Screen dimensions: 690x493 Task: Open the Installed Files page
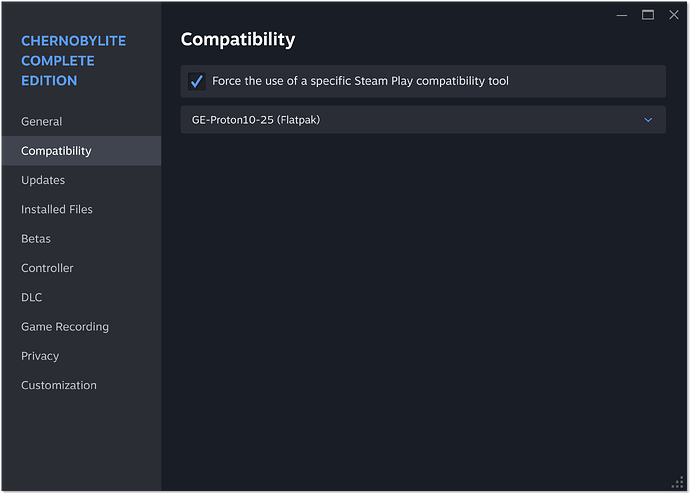(57, 210)
